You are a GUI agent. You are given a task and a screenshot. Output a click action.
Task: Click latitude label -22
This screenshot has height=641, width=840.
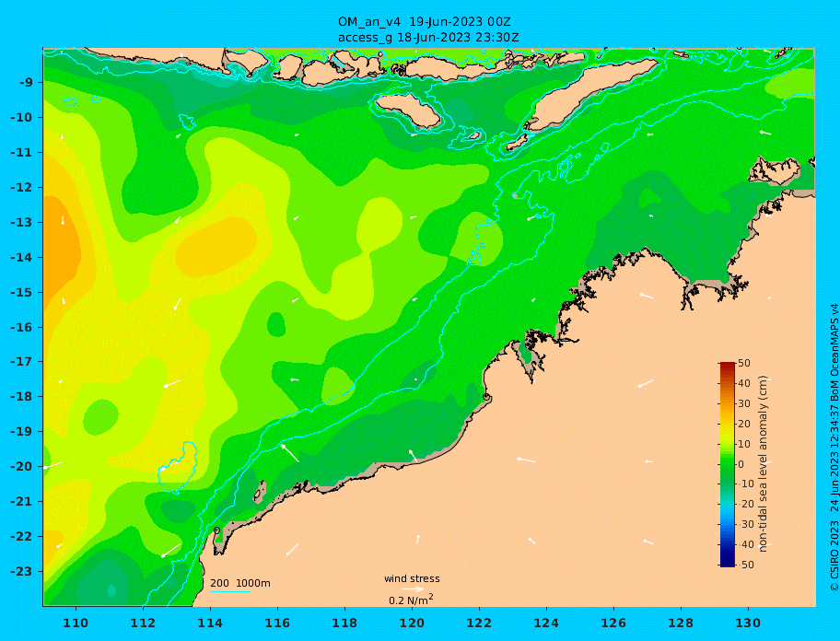pyautogui.click(x=22, y=537)
